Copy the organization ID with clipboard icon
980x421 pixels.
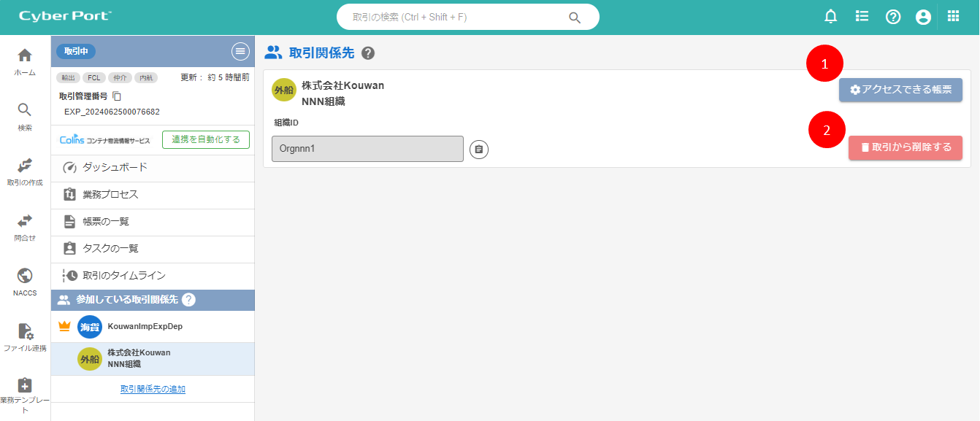pos(478,149)
